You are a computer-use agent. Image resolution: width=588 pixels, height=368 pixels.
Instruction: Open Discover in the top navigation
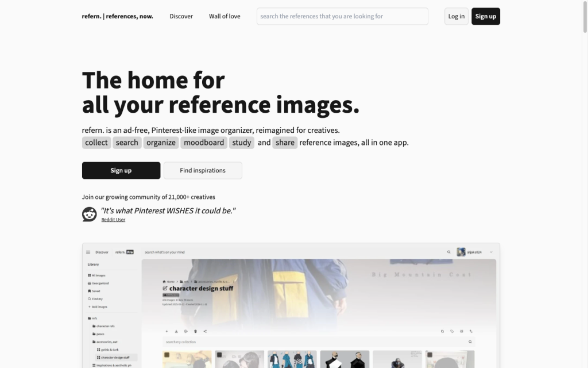[181, 16]
